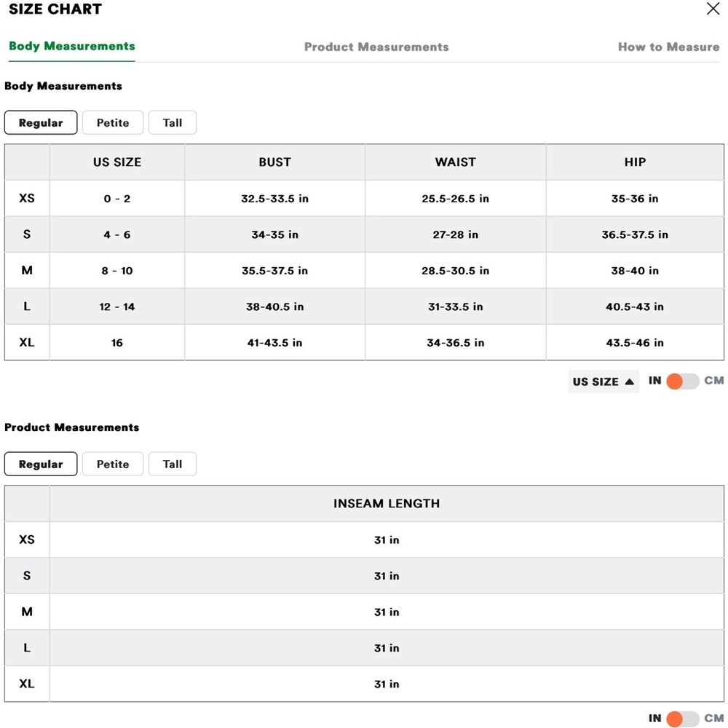Click the INSEAM LENGTH column header
The image size is (728, 728).
(387, 503)
